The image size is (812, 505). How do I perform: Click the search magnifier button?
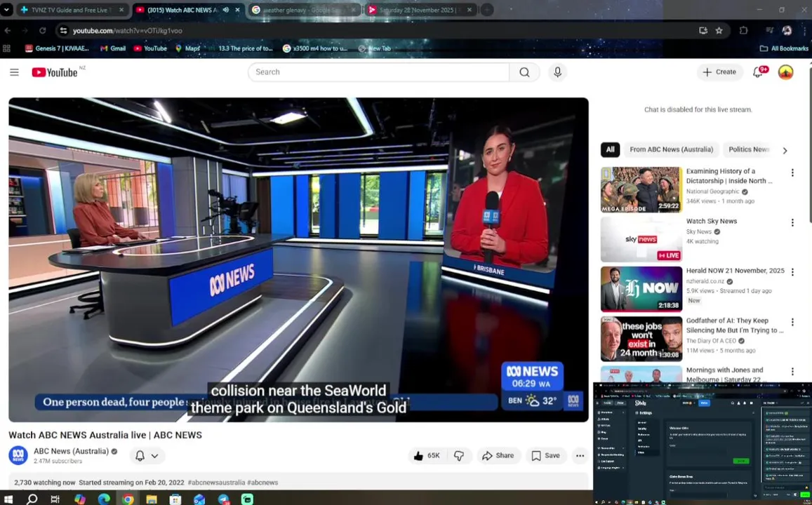point(524,72)
